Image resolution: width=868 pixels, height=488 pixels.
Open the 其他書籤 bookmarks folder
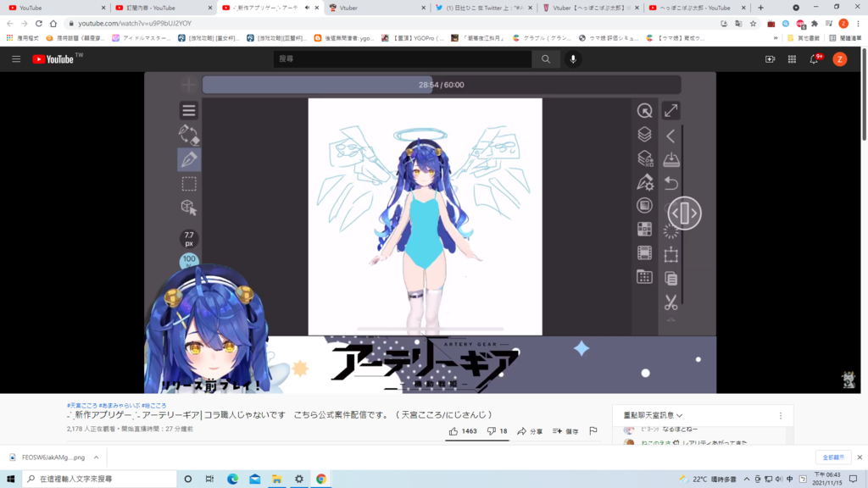coord(804,38)
